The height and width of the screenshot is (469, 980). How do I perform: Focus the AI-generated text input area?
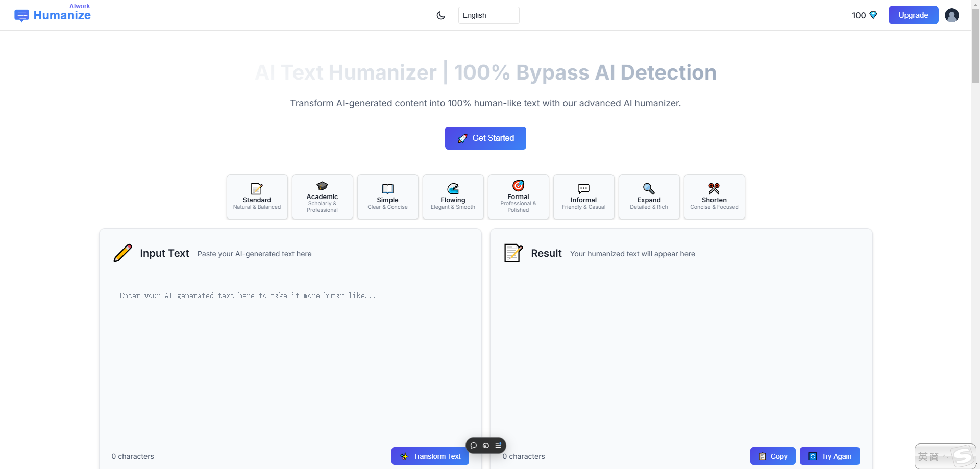click(290, 362)
